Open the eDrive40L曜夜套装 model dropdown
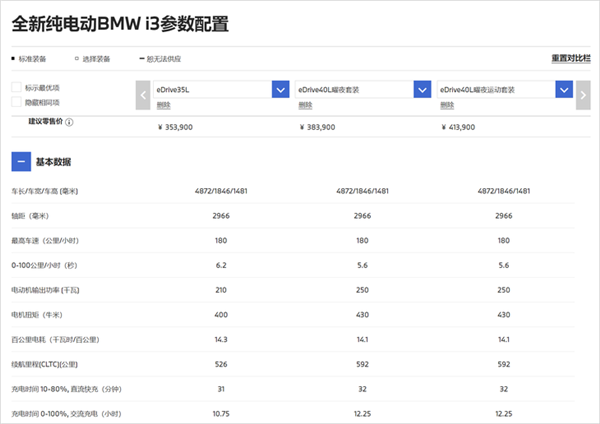Screen dimensions: 600x424 point(421,90)
